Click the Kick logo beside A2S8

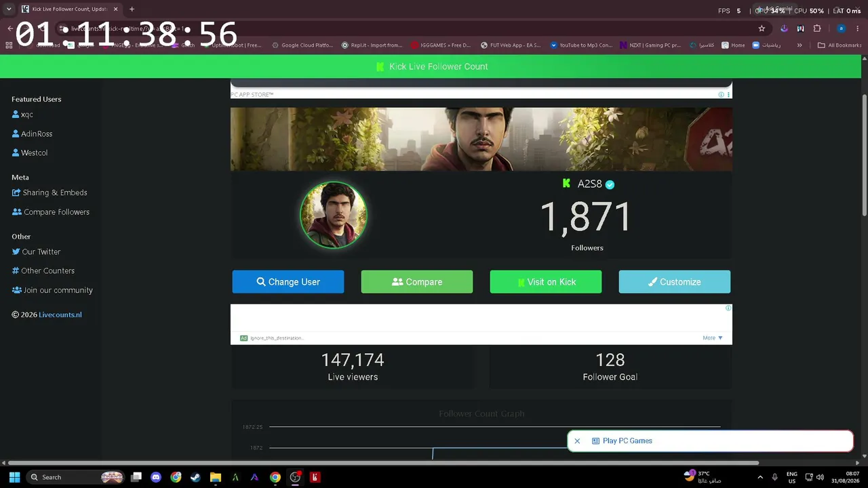566,184
